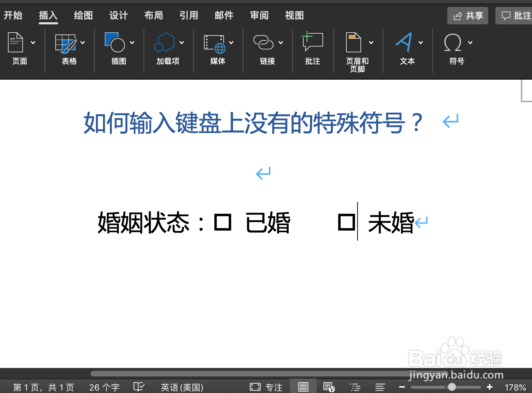532x393 pixels.
Task: Open the References (引用) tab
Action: click(189, 15)
